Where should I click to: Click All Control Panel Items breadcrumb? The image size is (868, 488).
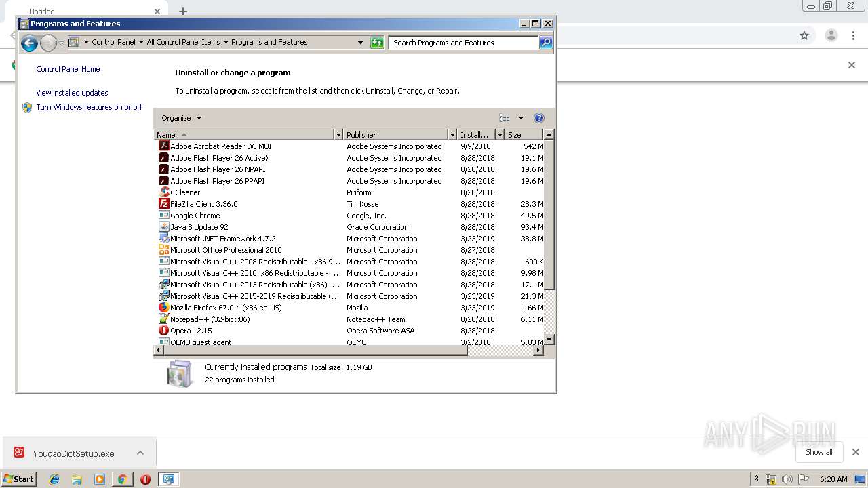[183, 42]
